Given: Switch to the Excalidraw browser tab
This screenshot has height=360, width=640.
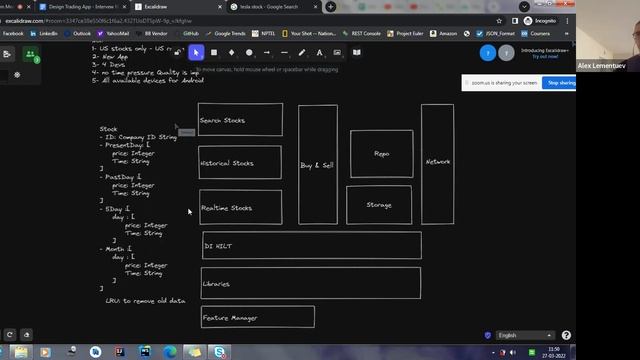Looking at the screenshot, I should pos(178,7).
